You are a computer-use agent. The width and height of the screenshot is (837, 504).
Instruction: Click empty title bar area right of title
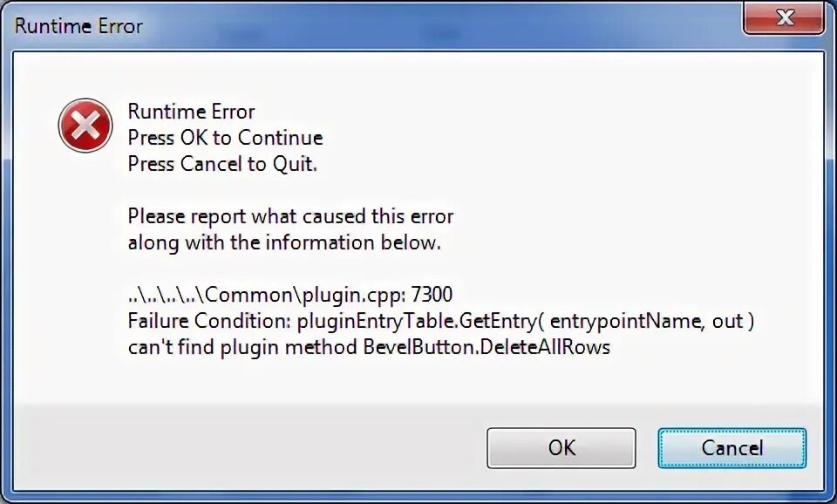436,25
